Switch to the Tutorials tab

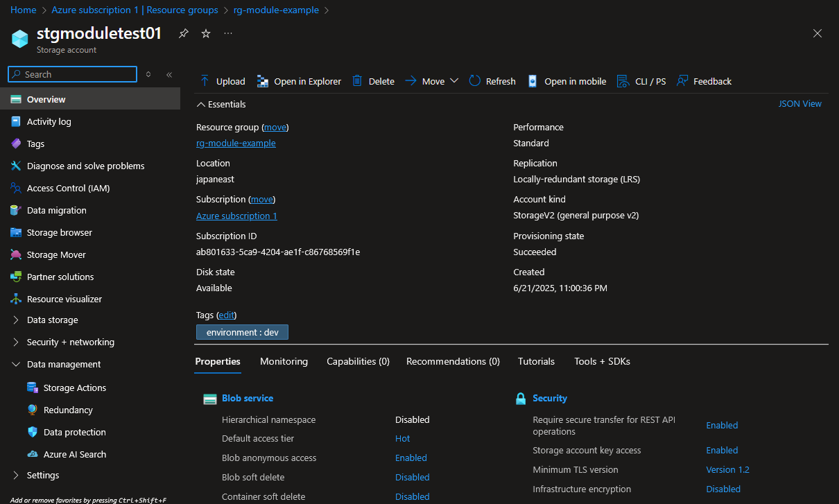[536, 361]
